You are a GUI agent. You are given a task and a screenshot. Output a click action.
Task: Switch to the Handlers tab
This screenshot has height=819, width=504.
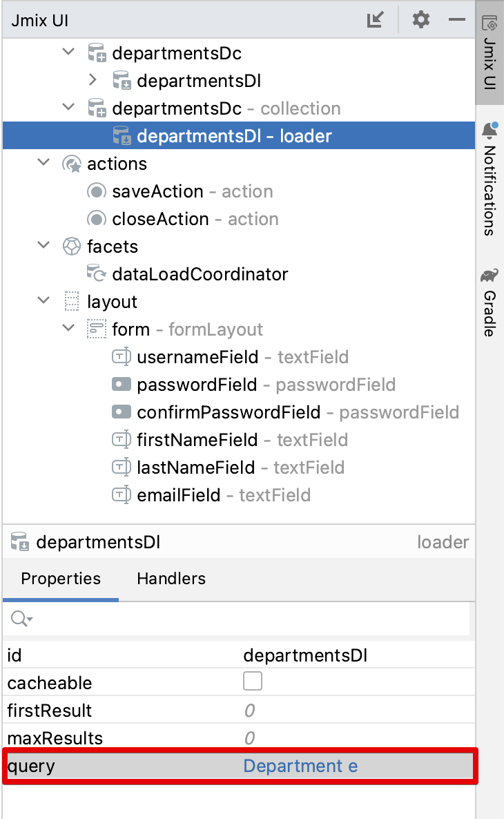tap(171, 578)
